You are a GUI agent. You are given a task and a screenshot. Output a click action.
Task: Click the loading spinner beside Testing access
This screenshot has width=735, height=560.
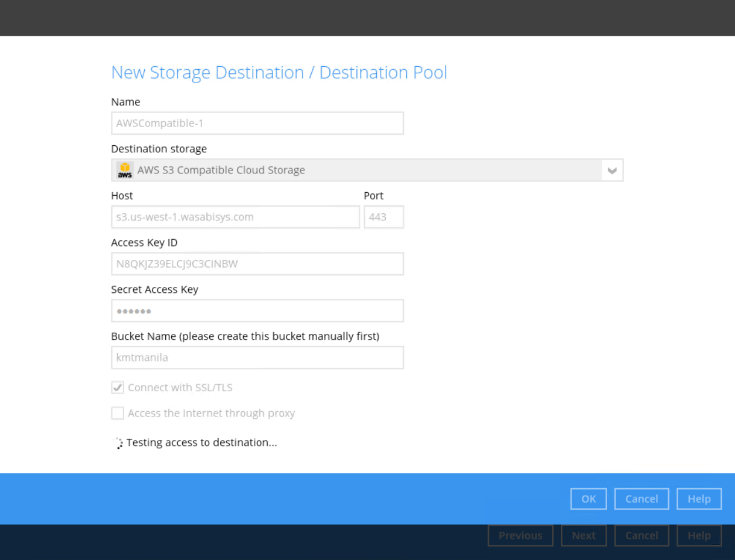coord(118,443)
